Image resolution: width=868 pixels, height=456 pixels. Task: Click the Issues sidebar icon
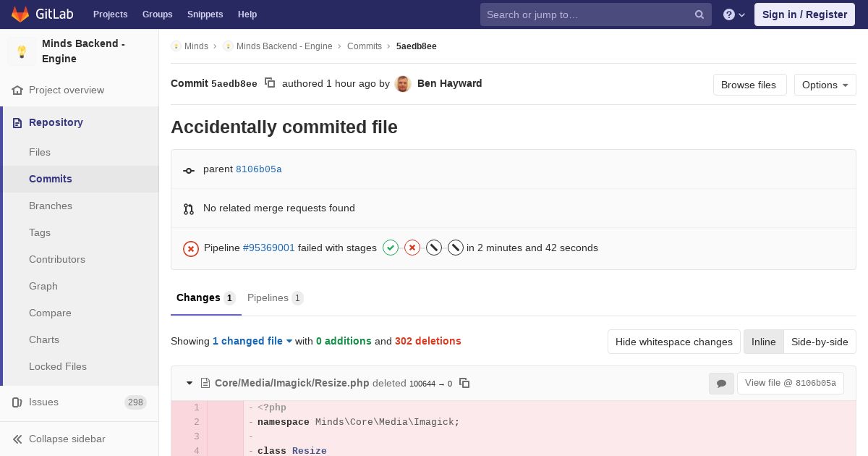[x=17, y=402]
